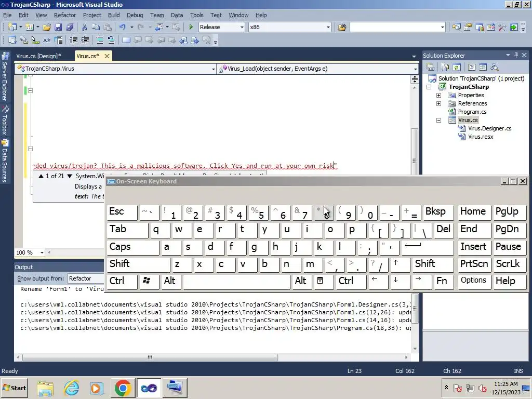Image resolution: width=532 pixels, height=399 pixels.
Task: Click the Solution Explorer Properties icon
Action: click(x=430, y=67)
